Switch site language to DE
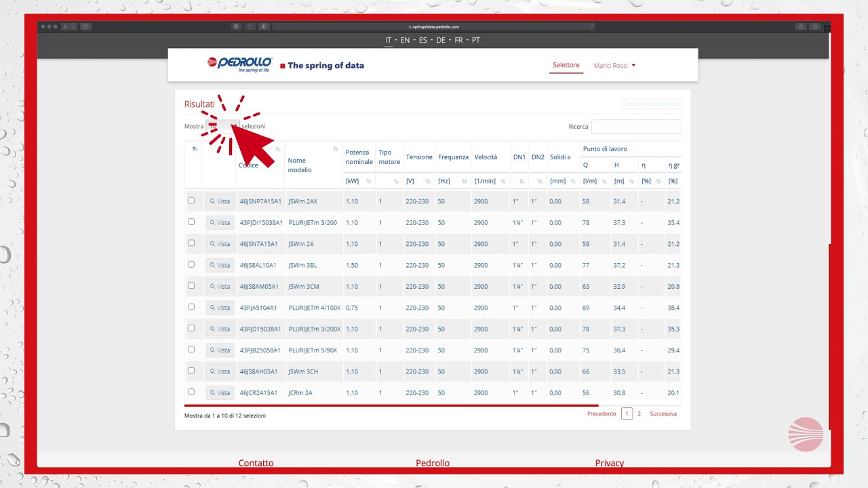This screenshot has height=488, width=868. click(x=441, y=41)
